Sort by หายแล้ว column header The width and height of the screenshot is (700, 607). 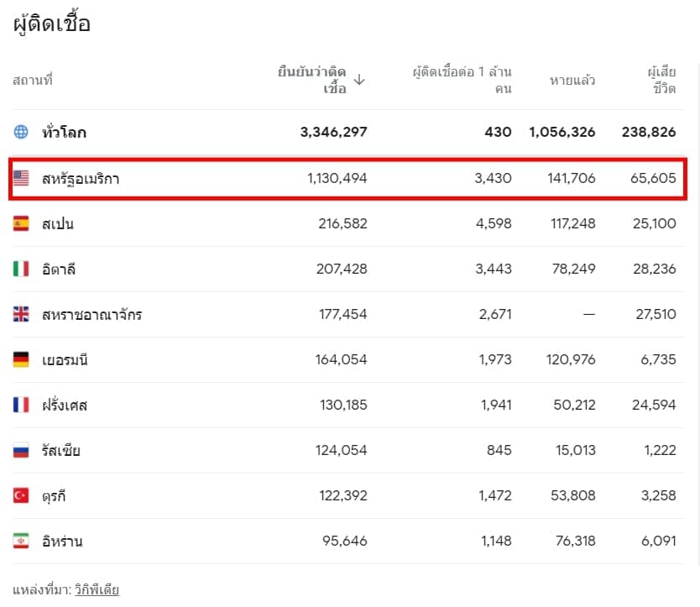572,81
